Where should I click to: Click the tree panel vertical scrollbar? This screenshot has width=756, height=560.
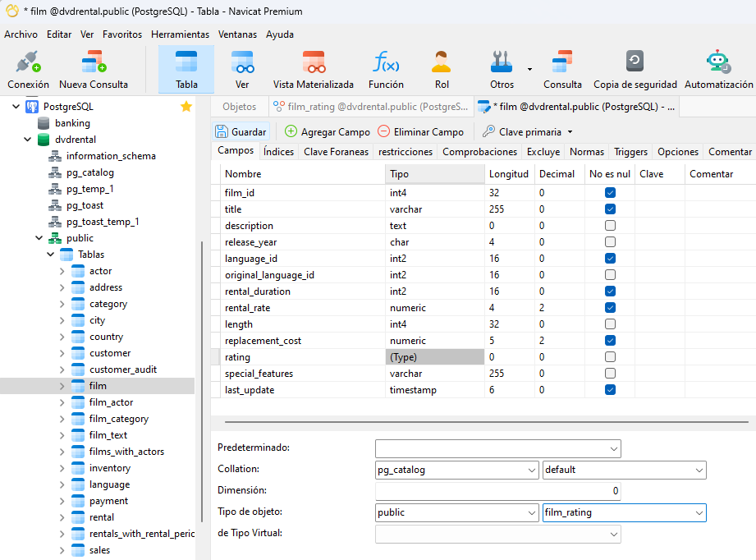coord(202,381)
